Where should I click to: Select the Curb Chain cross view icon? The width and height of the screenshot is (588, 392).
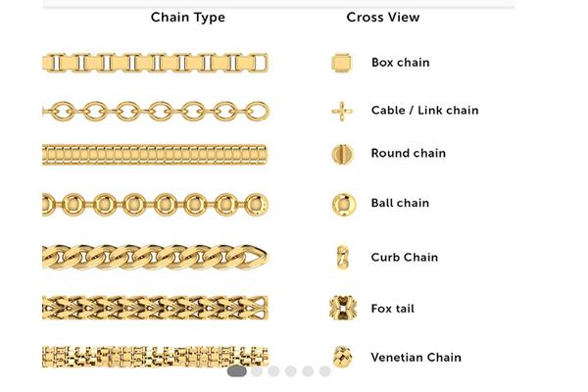(342, 258)
